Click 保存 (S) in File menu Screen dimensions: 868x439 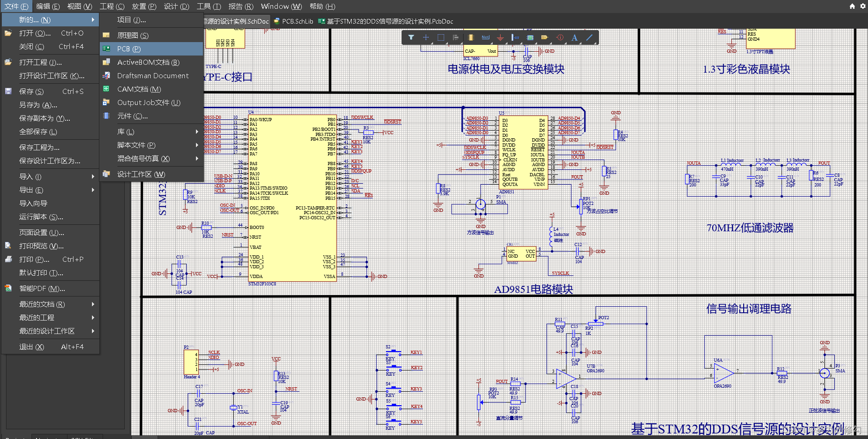[50, 91]
